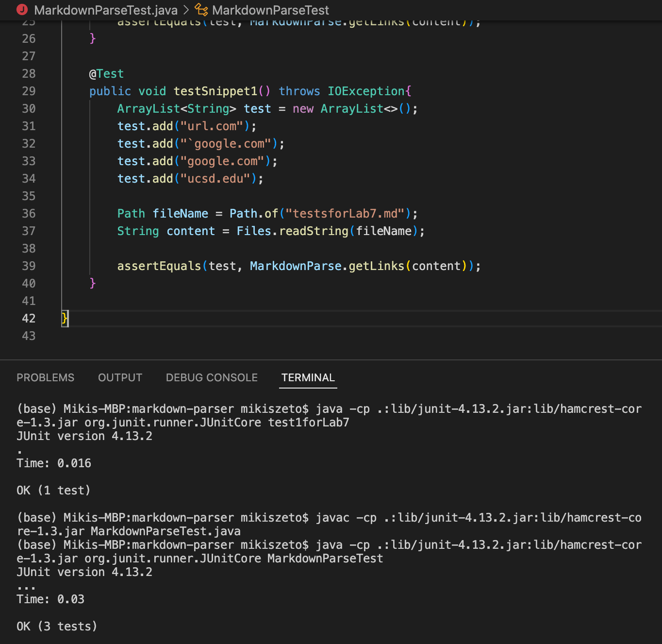Image resolution: width=662 pixels, height=644 pixels.
Task: Click "Time: 0.03" in terminal
Action: tap(50, 599)
